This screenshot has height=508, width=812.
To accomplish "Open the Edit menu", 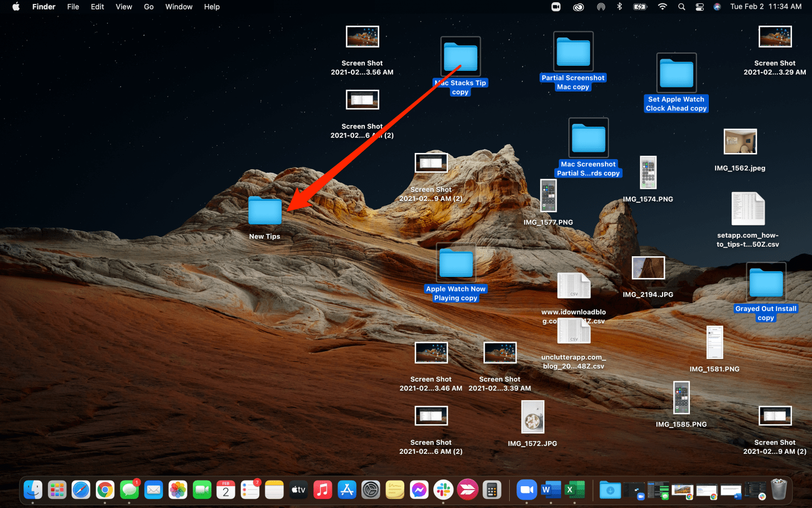I will click(x=98, y=7).
